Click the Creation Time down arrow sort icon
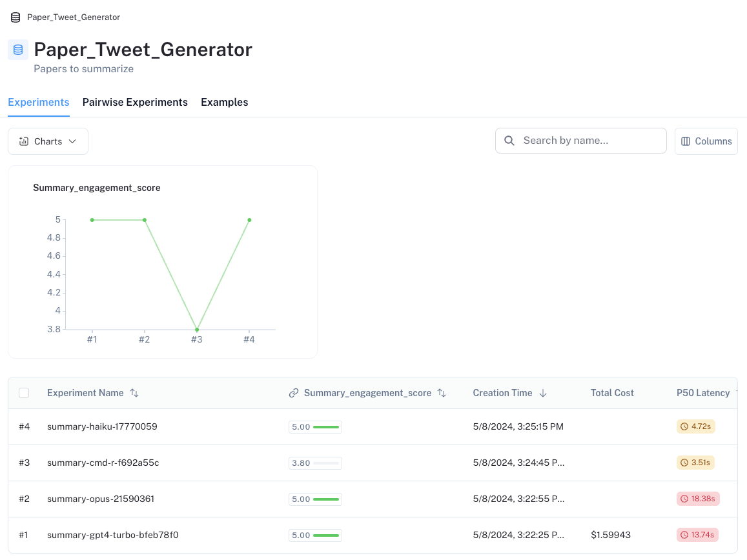 click(x=543, y=393)
